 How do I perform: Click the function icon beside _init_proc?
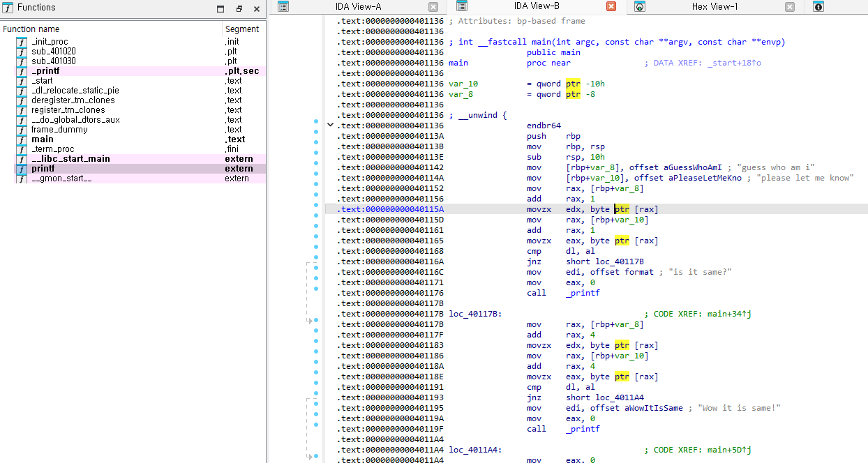(x=22, y=42)
